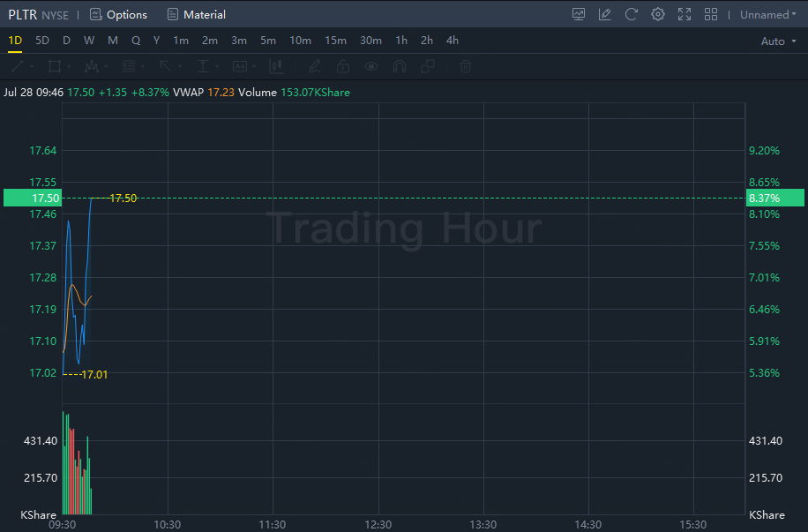
Task: Select the 10m interval
Action: 301,41
